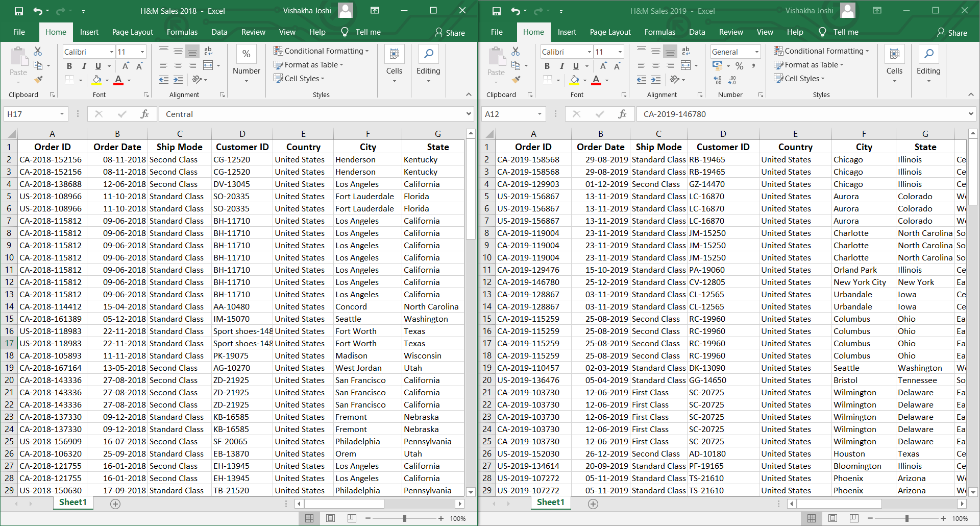This screenshot has width=980, height=526.
Task: Click the Save icon in H&M Sales 2019
Action: pyautogui.click(x=496, y=10)
